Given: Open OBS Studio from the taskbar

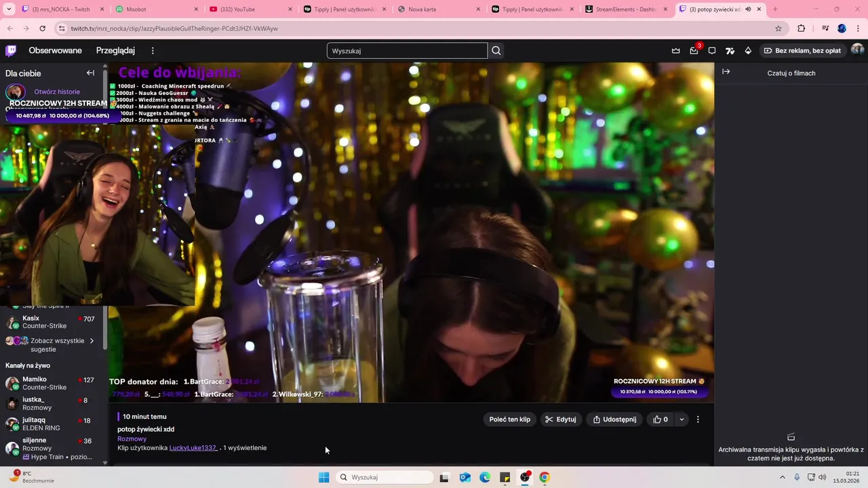Looking at the screenshot, I should pyautogui.click(x=525, y=477).
